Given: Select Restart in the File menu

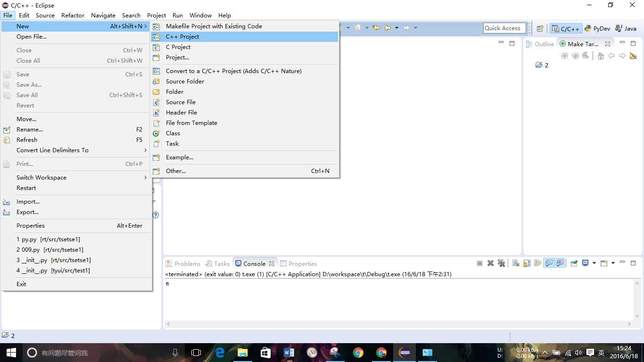Looking at the screenshot, I should pyautogui.click(x=76, y=188).
